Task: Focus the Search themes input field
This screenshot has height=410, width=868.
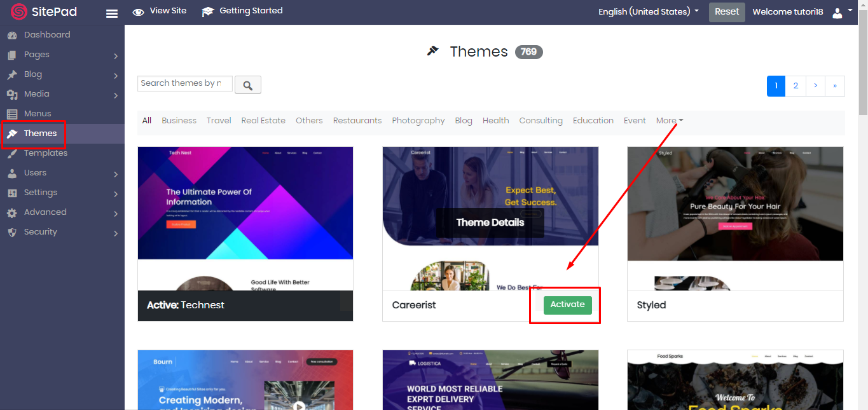Action: click(185, 83)
